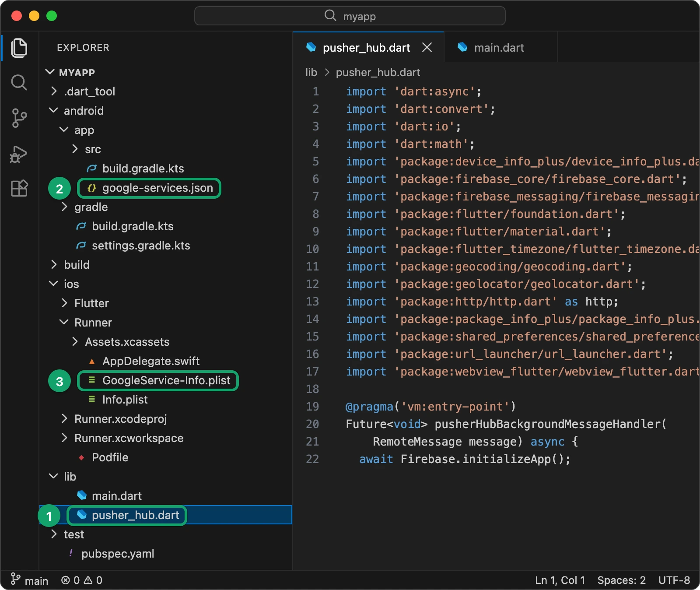The width and height of the screenshot is (700, 590).
Task: Collapse the Runner folder
Action: point(64,322)
